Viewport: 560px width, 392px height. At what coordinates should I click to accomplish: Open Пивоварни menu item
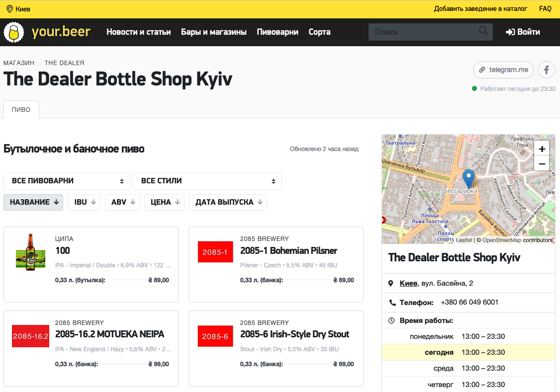(x=278, y=32)
